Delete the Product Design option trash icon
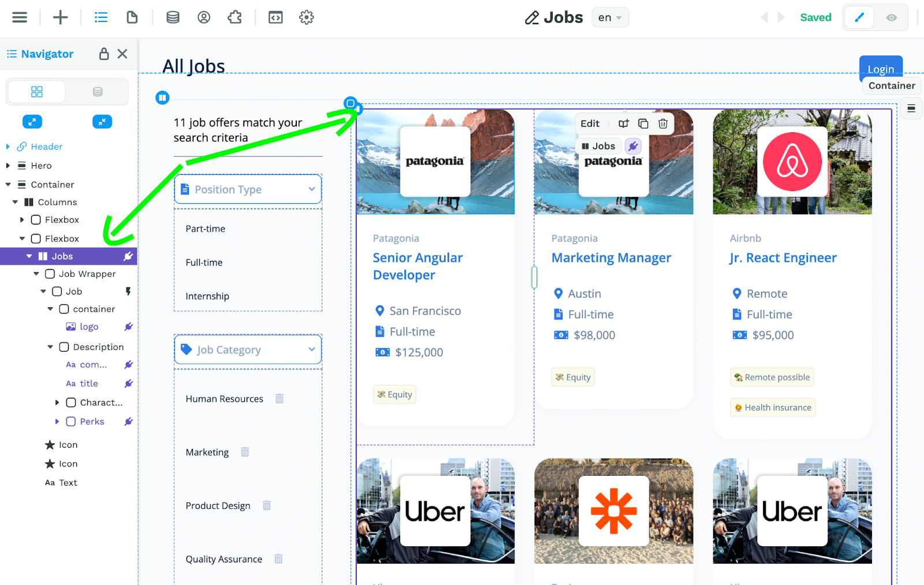The height and width of the screenshot is (585, 924). pos(267,505)
